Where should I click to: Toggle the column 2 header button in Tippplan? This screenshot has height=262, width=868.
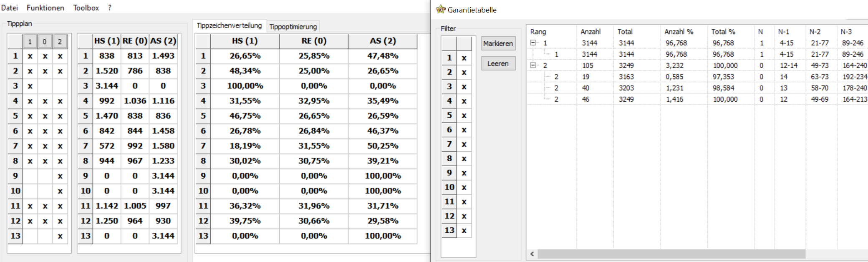tap(60, 42)
